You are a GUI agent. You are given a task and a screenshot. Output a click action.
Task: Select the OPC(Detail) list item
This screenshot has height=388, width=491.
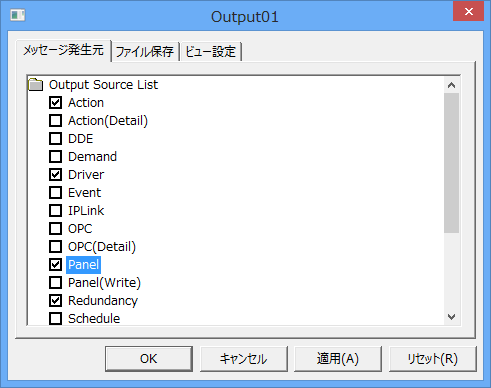(102, 247)
